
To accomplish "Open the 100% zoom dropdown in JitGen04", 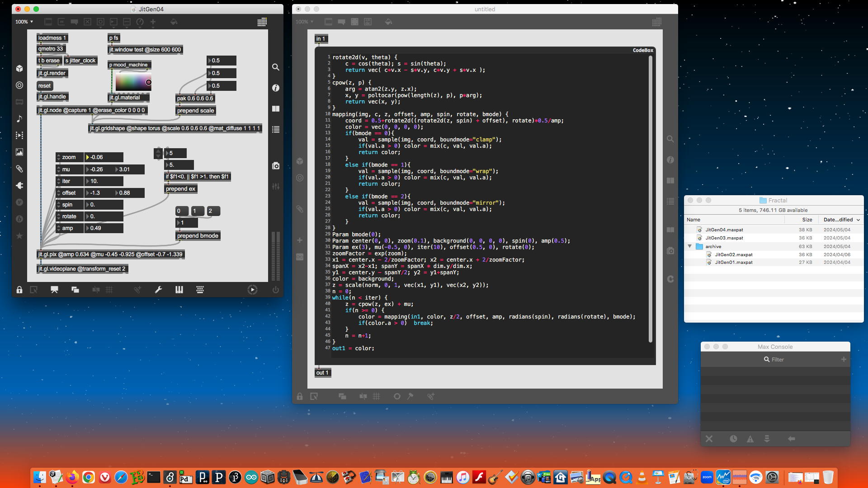I will (24, 22).
